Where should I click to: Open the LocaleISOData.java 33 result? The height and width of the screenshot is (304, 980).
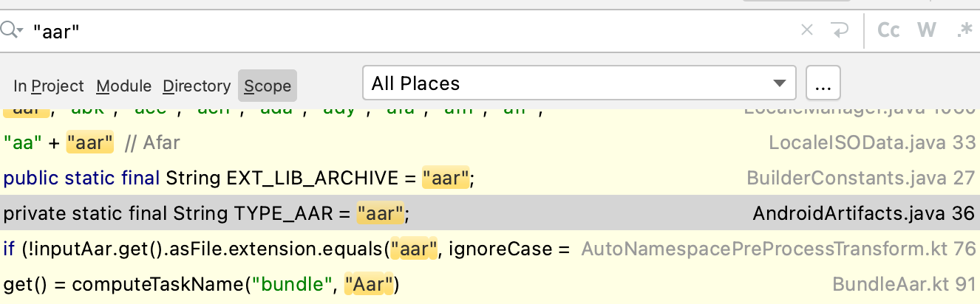coord(490,142)
